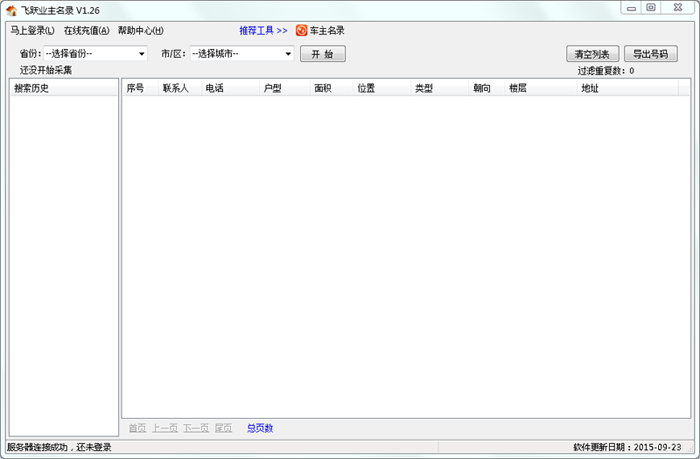
Task: Click the 车主名录 orange icon
Action: [301, 30]
